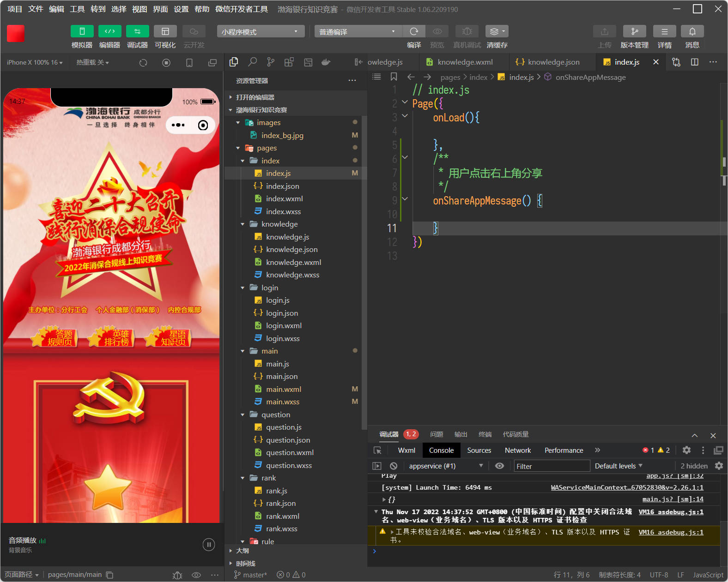Click the search icon in the sidebar
This screenshot has height=582, width=728.
(x=252, y=62)
